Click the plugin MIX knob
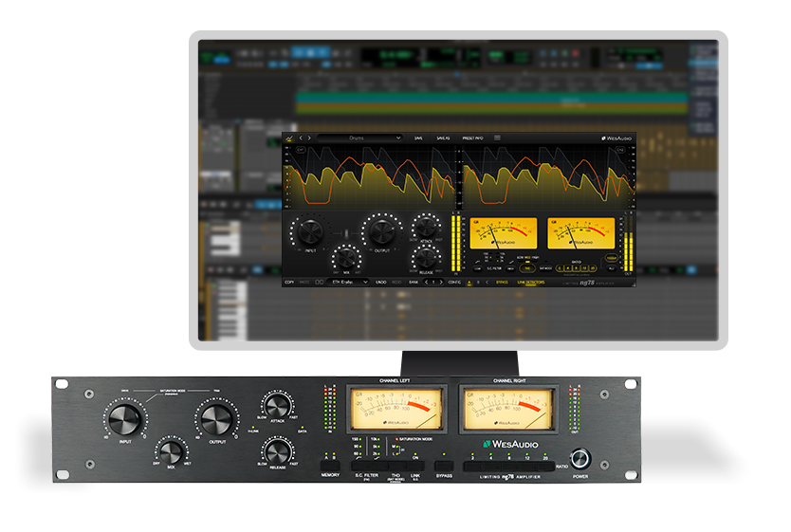 point(346,258)
